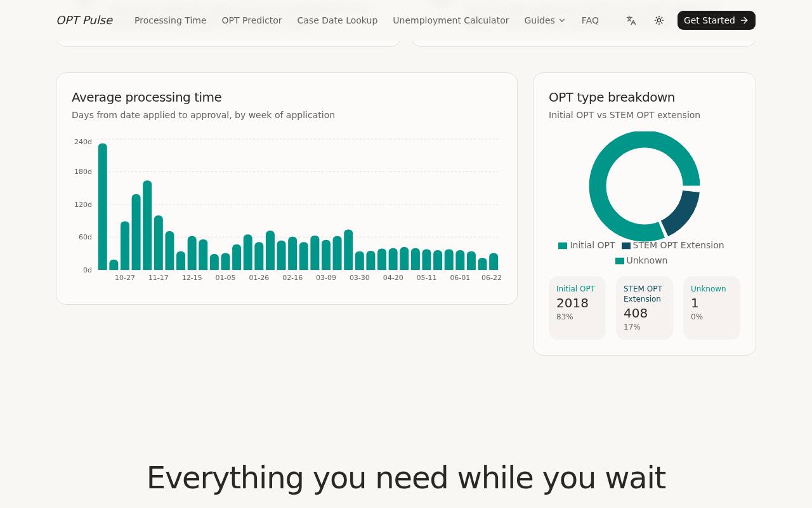Click the 06-22 axis label
812x508 pixels.
[492, 278]
